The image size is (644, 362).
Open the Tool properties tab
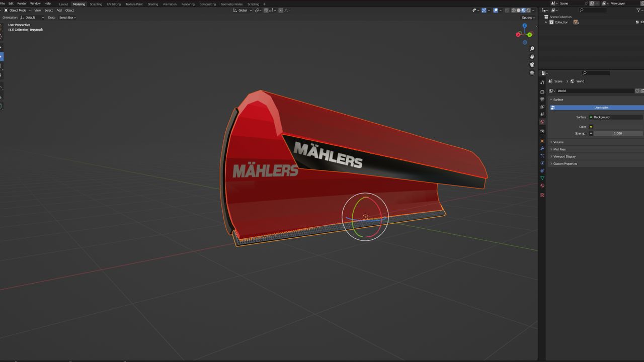point(542,82)
